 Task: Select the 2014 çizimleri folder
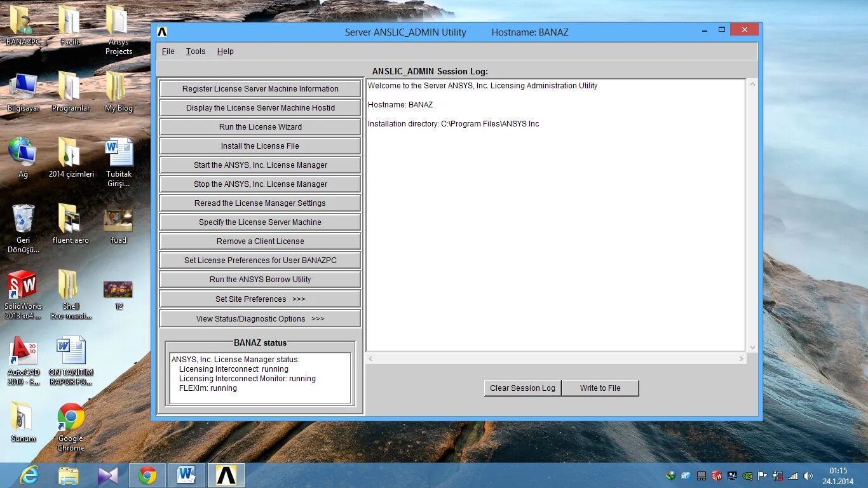coord(71,158)
